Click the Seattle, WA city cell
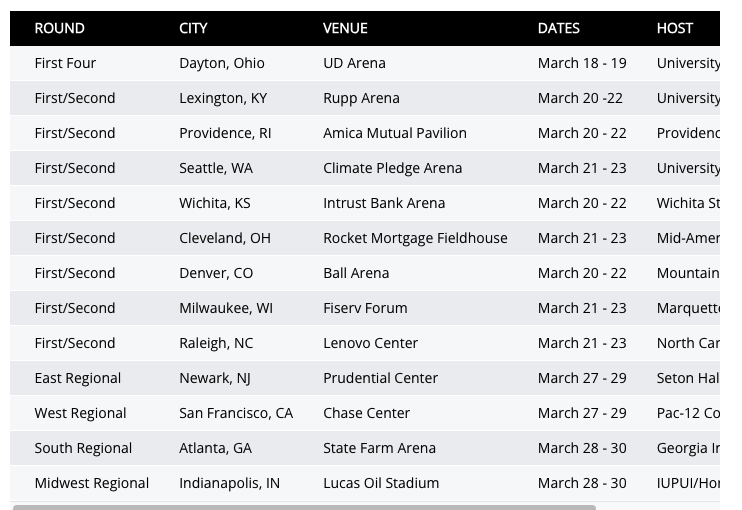Viewport: 742px width, 510px height. coord(215,168)
